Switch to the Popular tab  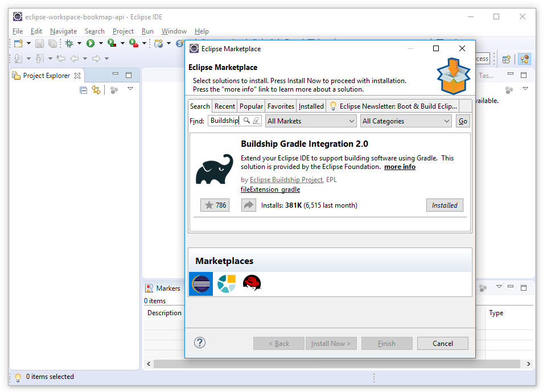tap(251, 106)
